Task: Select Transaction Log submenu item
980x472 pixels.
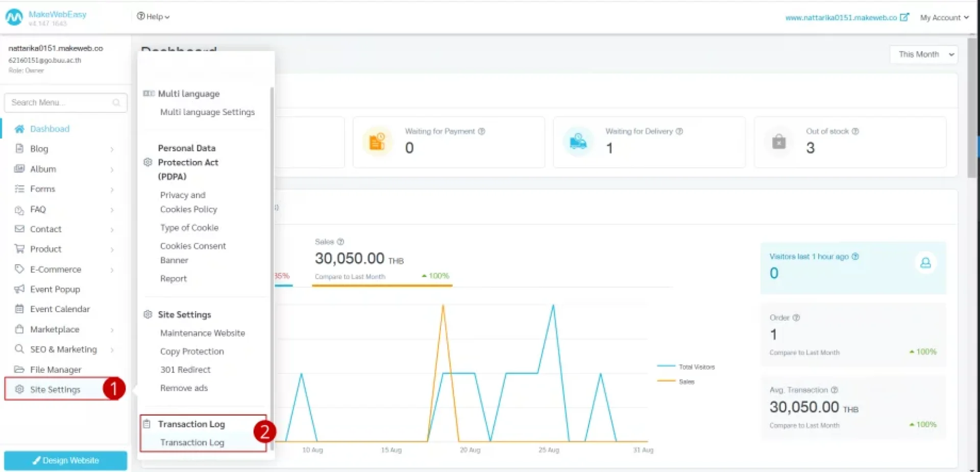Action: (x=192, y=442)
